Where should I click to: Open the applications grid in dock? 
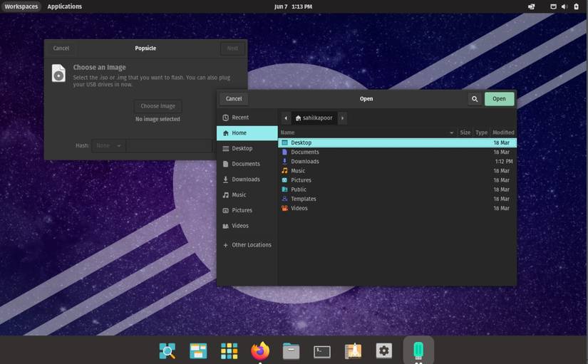click(229, 351)
